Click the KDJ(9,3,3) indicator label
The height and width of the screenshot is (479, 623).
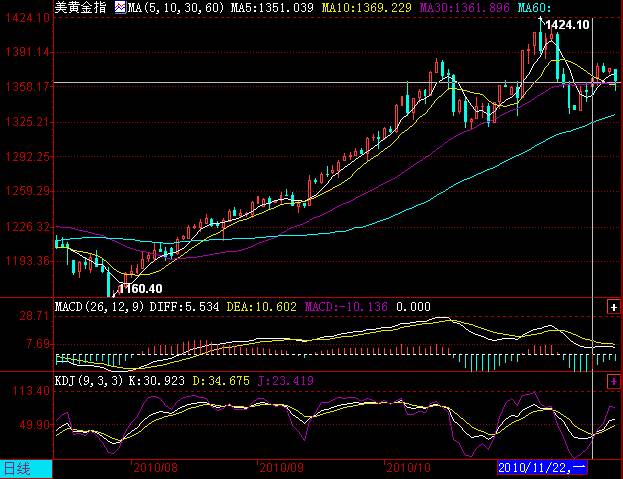89,381
